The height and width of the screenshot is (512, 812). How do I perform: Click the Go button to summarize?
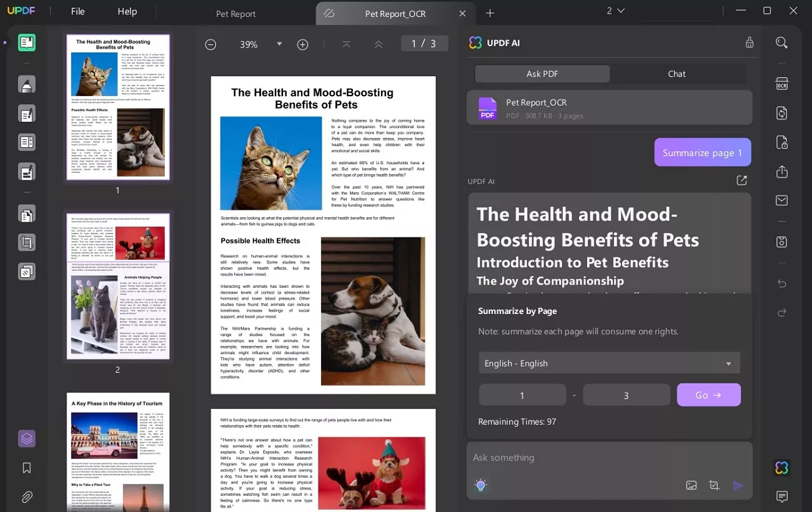tap(709, 395)
